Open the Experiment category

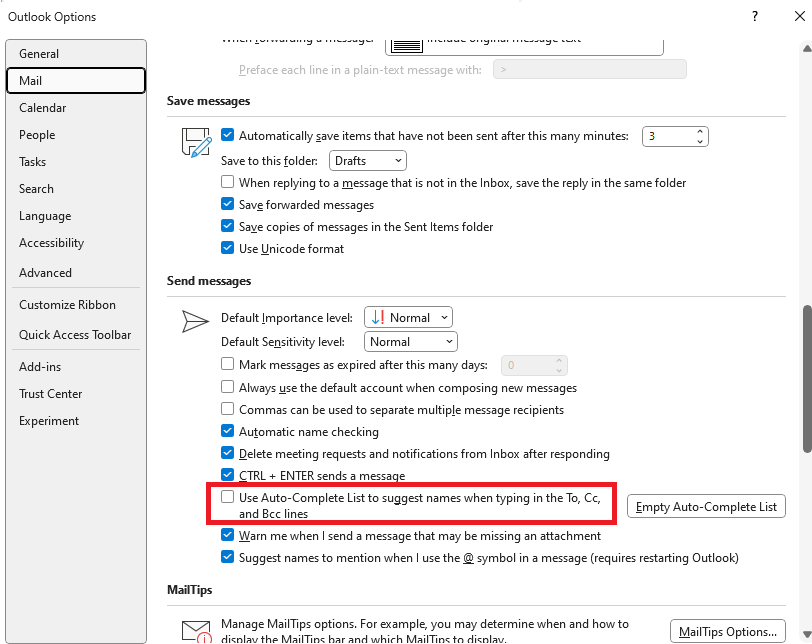point(76,420)
